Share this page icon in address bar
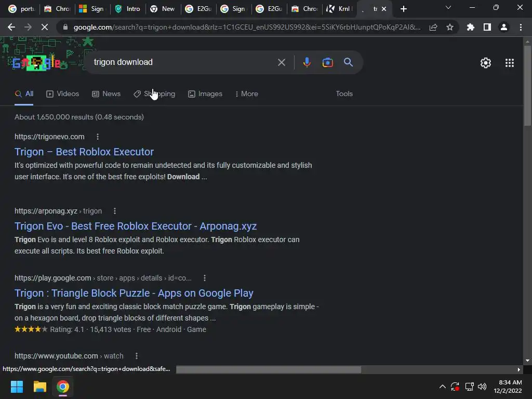 coord(433,27)
